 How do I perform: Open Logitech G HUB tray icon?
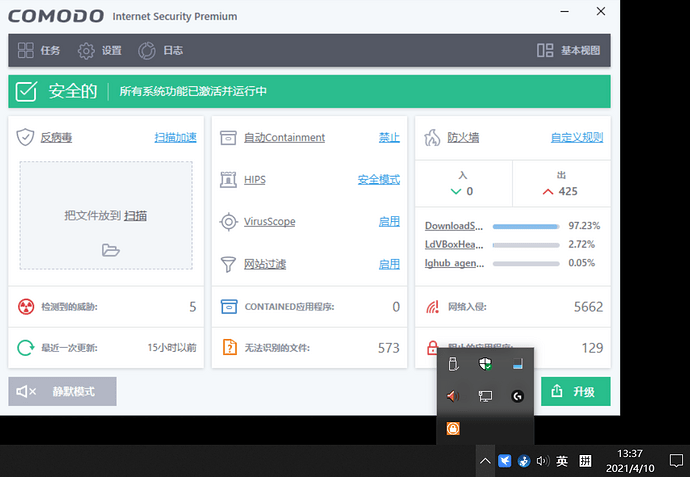(518, 396)
